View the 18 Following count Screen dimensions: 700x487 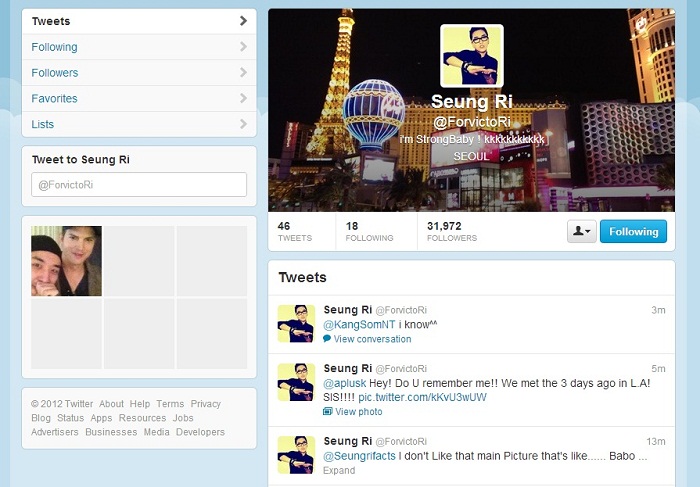369,231
